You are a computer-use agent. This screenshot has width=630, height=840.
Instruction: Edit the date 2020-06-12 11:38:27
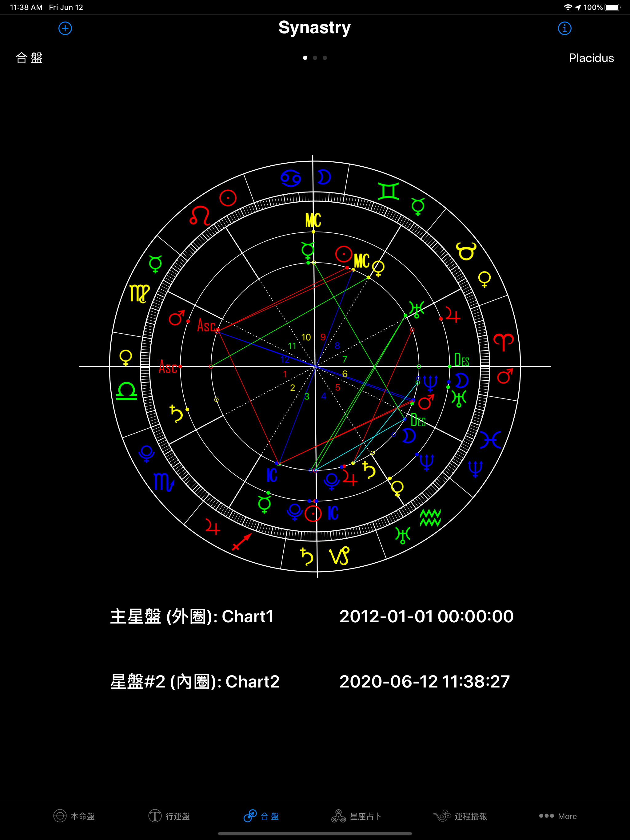pos(425,682)
